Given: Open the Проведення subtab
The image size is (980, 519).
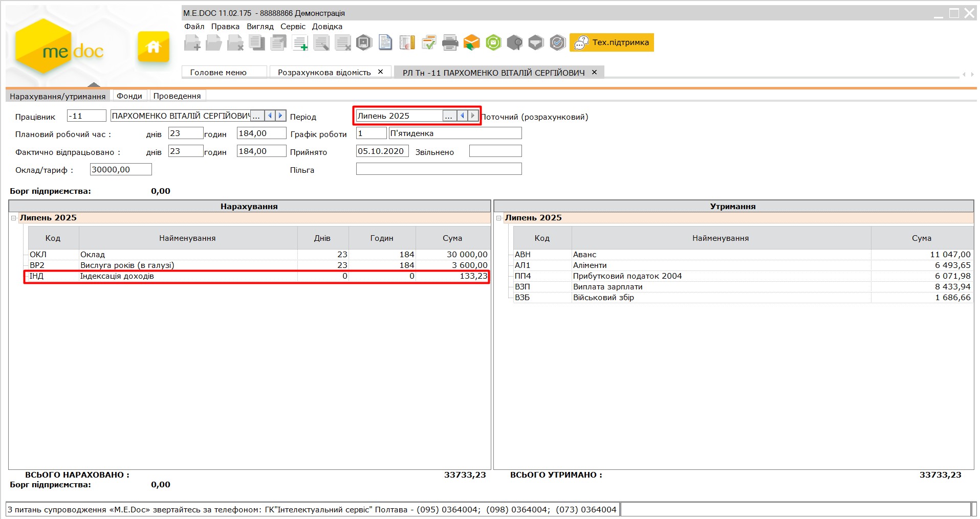Looking at the screenshot, I should click(177, 96).
